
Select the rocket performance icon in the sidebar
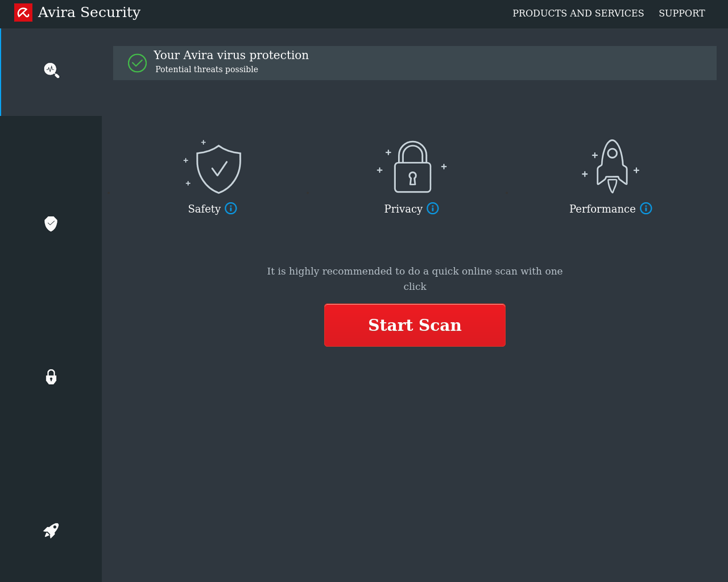[51, 530]
